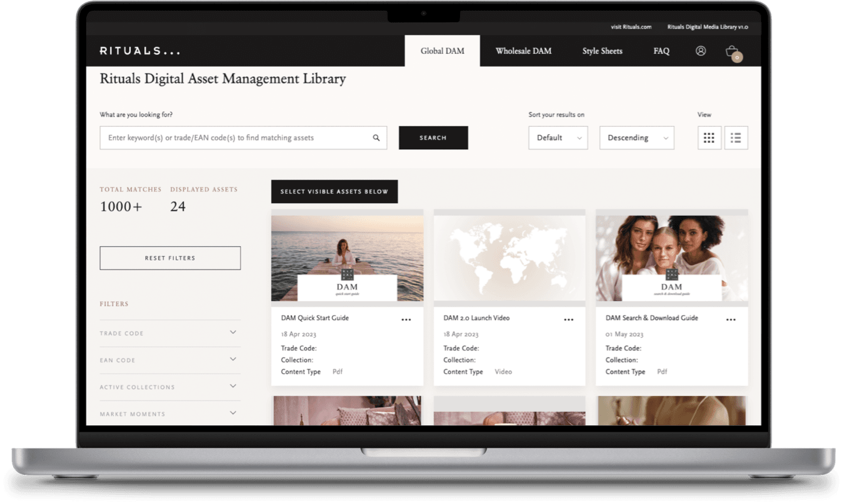Screen dimensions: 843x504
Task: Switch to the Wholesale DAM tab
Action: [523, 51]
